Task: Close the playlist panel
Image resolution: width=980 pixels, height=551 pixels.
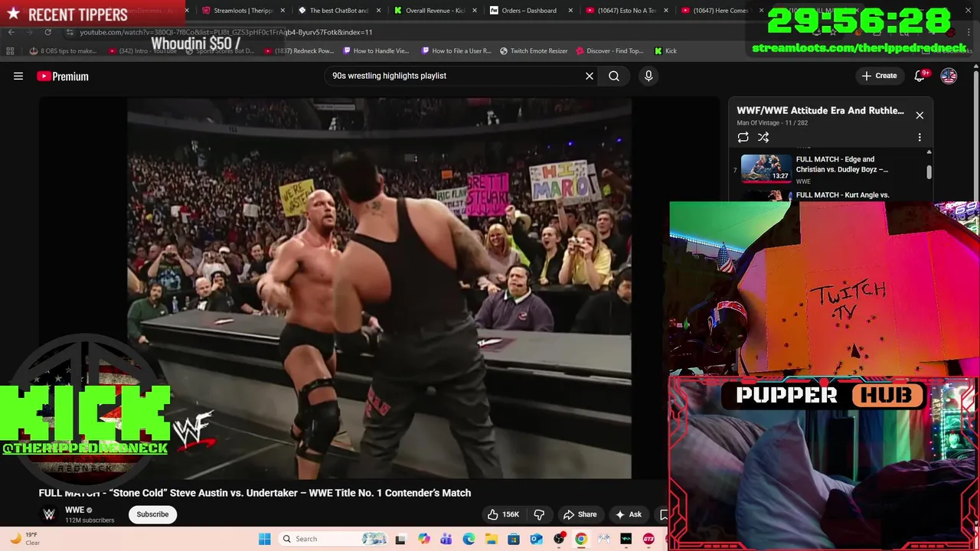Action: point(920,116)
